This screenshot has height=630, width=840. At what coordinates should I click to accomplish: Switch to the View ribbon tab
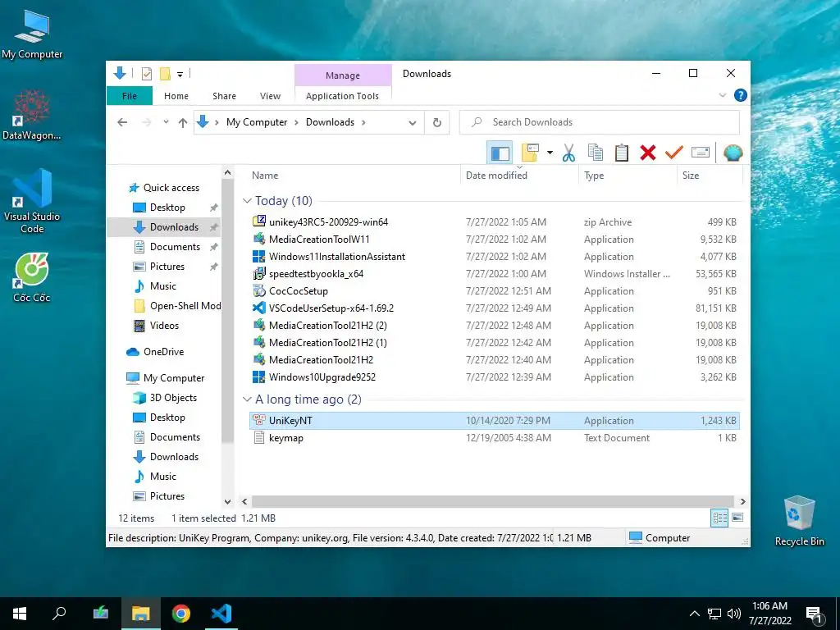[x=270, y=96]
